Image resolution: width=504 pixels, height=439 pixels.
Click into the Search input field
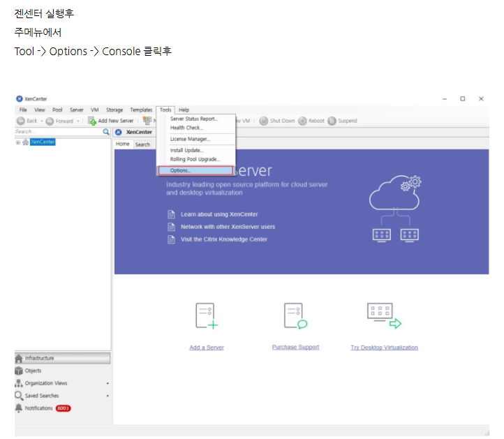(59, 132)
